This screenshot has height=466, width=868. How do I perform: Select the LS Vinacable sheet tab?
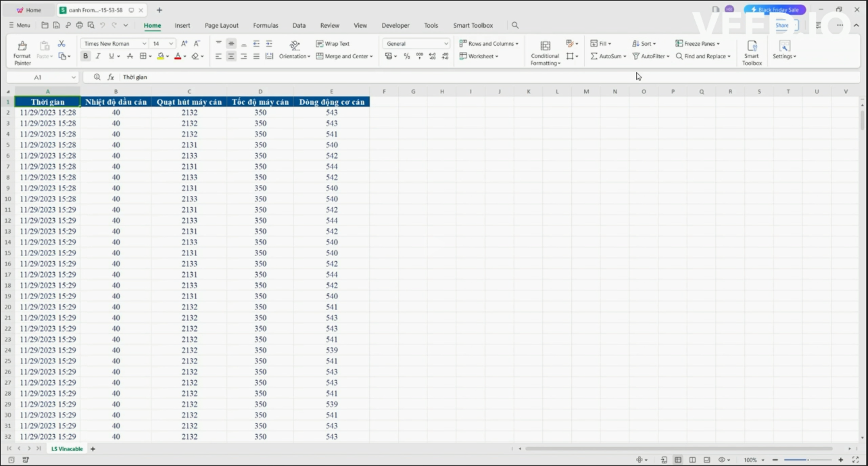coord(67,449)
